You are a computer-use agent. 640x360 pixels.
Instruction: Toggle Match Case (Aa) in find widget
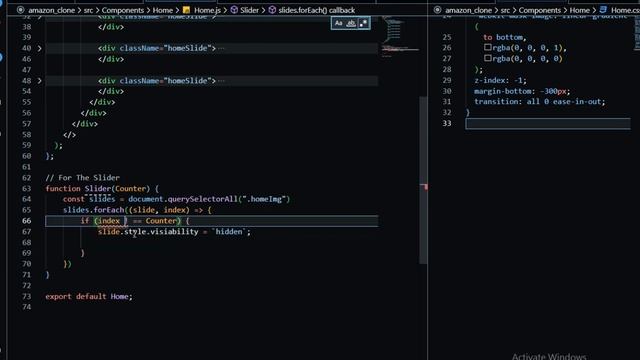click(338, 23)
